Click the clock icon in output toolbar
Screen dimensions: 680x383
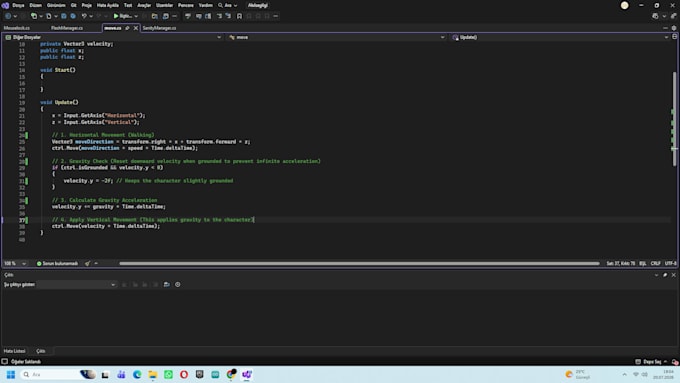coord(178,285)
